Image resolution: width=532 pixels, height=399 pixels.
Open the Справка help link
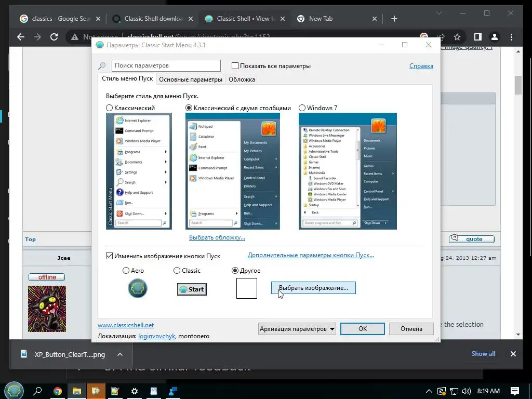pyautogui.click(x=421, y=66)
